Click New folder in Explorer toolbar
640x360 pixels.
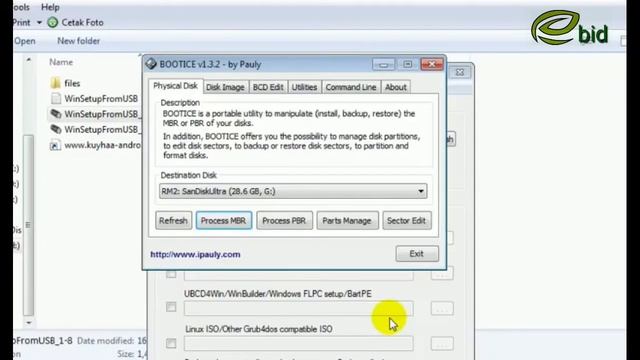click(78, 41)
